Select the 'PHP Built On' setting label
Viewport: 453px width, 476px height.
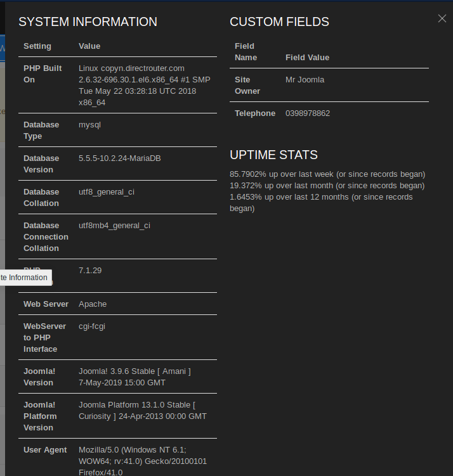click(43, 74)
